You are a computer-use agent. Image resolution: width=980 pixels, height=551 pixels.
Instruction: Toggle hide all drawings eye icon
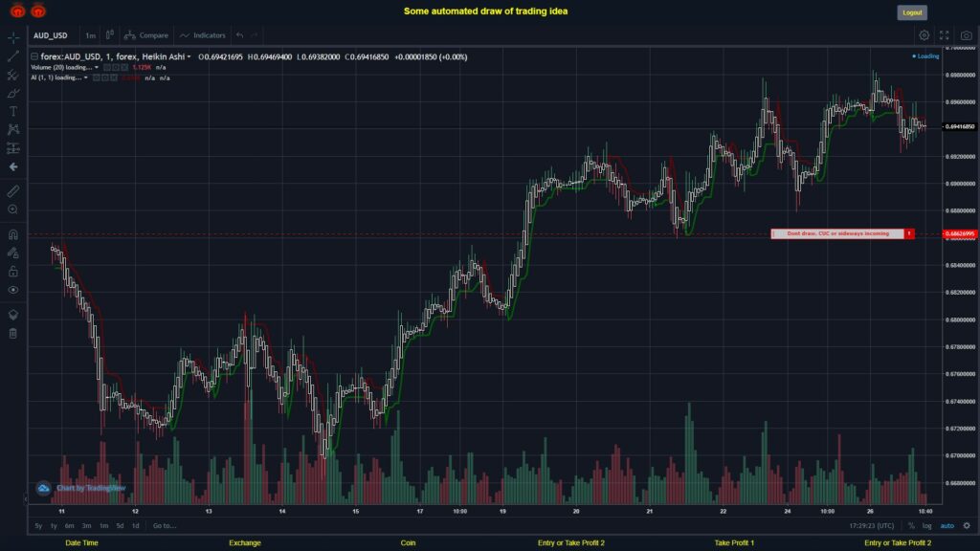coord(13,290)
